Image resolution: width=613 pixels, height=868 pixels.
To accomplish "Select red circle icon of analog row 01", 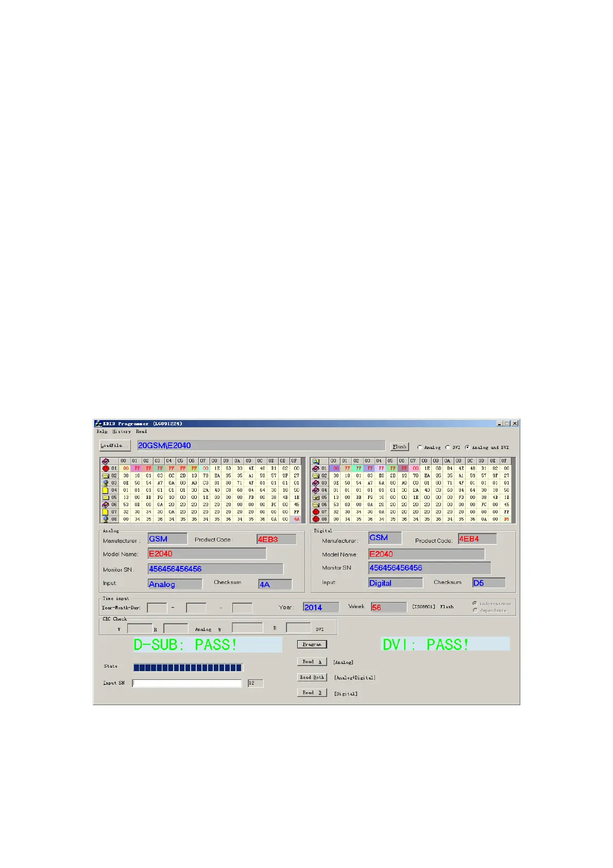I will pos(106,469).
